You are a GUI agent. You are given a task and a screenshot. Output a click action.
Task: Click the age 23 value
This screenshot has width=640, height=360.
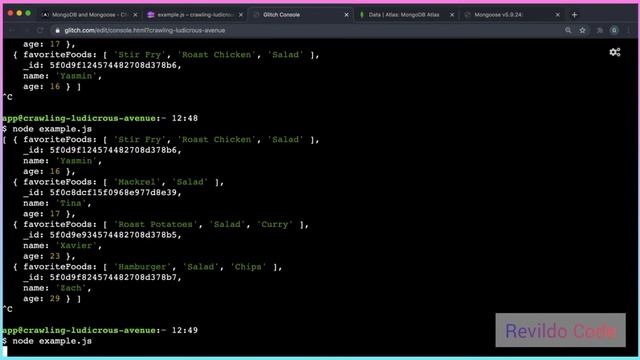pyautogui.click(x=55, y=256)
